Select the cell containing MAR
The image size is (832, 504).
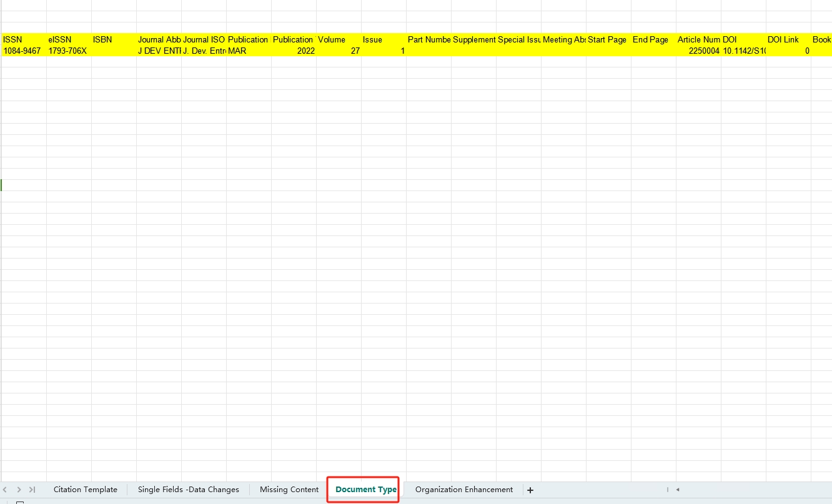249,51
